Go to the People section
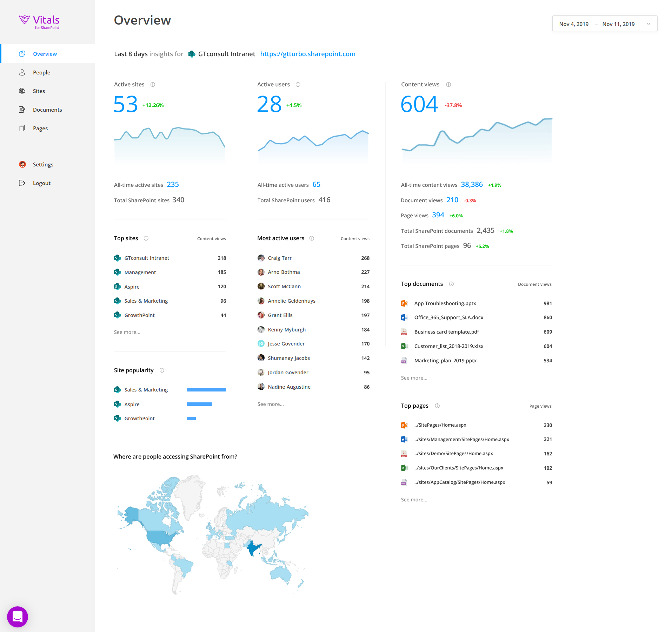Image resolution: width=672 pixels, height=632 pixels. click(x=47, y=72)
